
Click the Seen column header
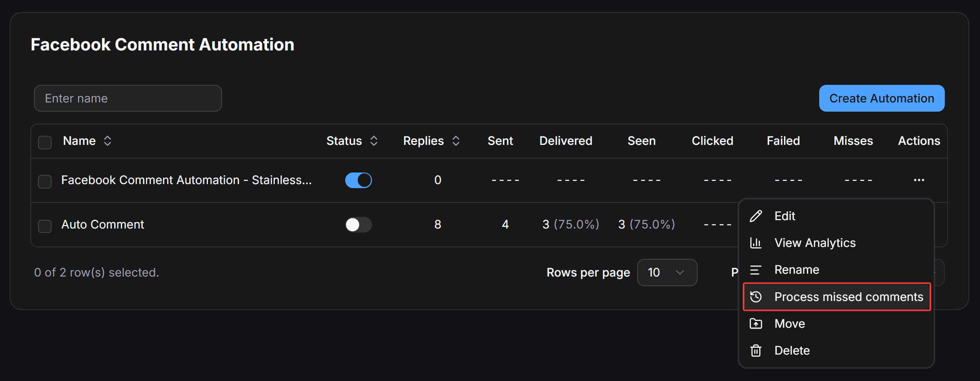[x=641, y=141]
